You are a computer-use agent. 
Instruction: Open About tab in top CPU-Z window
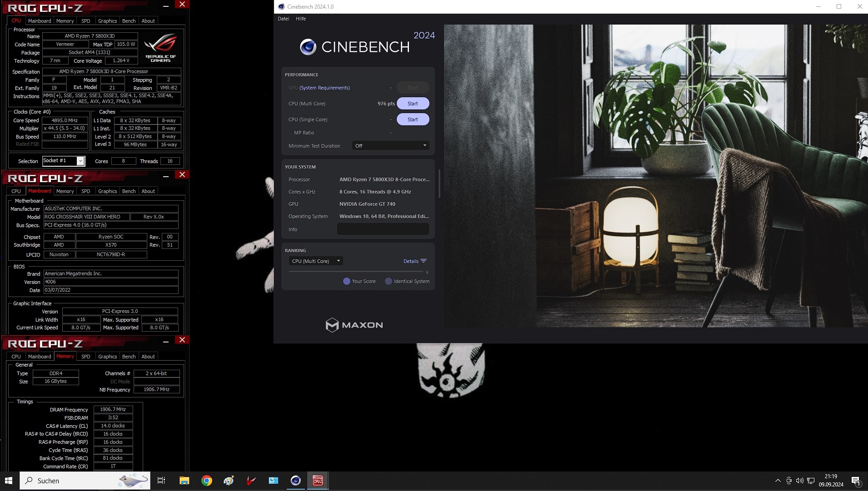[x=148, y=21]
